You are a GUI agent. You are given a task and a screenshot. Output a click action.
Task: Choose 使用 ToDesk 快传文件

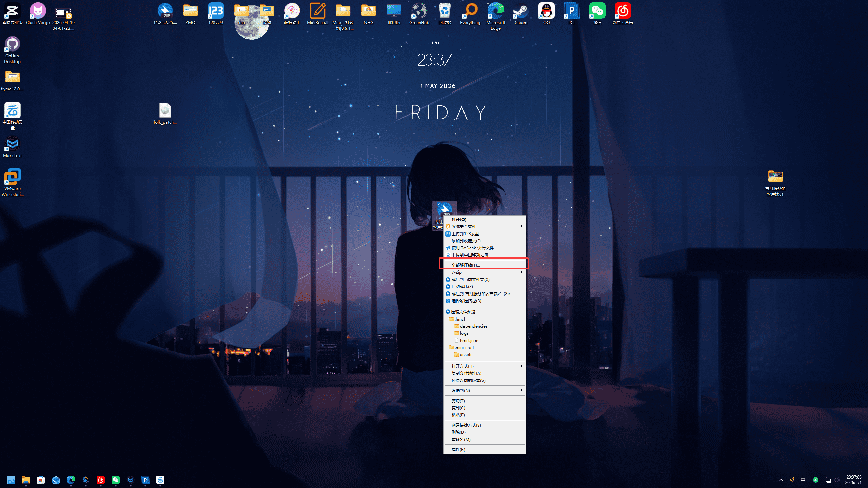point(485,248)
